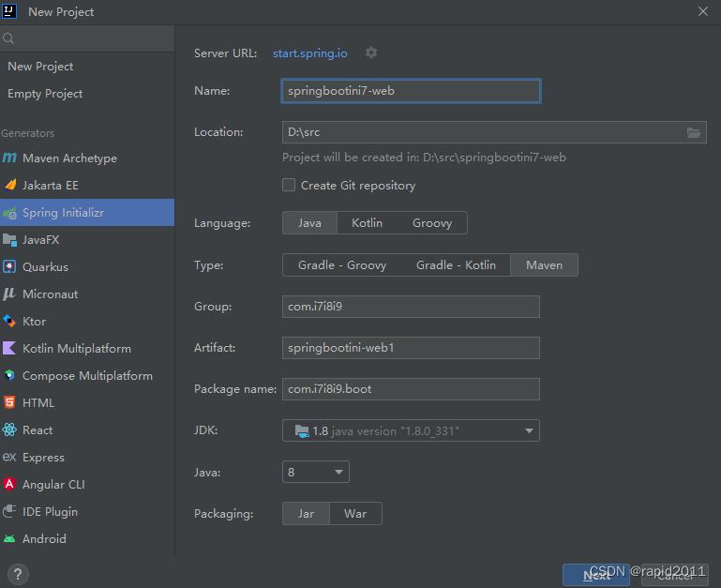Click the Express ex icon
This screenshot has width=721, height=588.
click(9, 457)
